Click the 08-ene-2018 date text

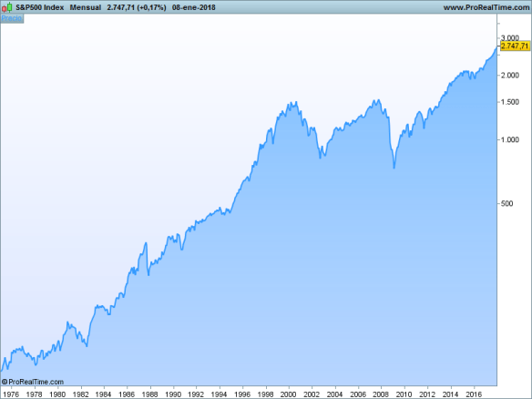(x=194, y=7)
